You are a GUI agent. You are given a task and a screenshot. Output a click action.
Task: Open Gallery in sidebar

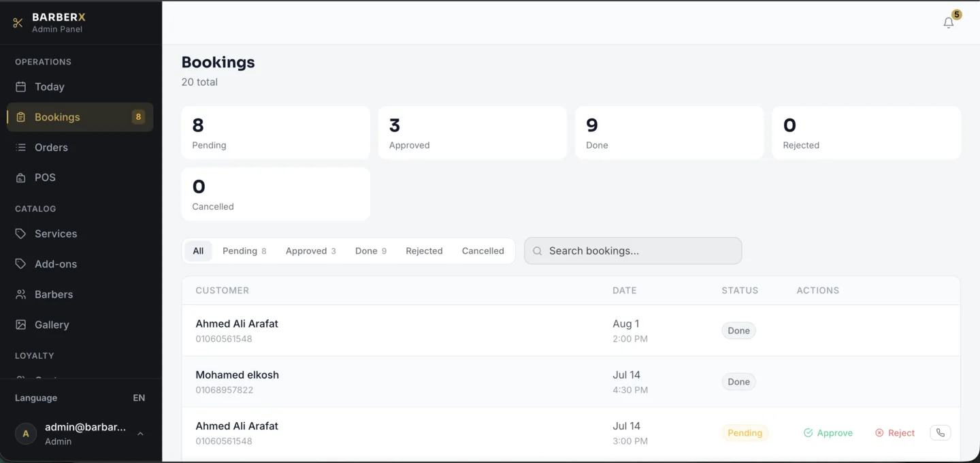[80, 325]
